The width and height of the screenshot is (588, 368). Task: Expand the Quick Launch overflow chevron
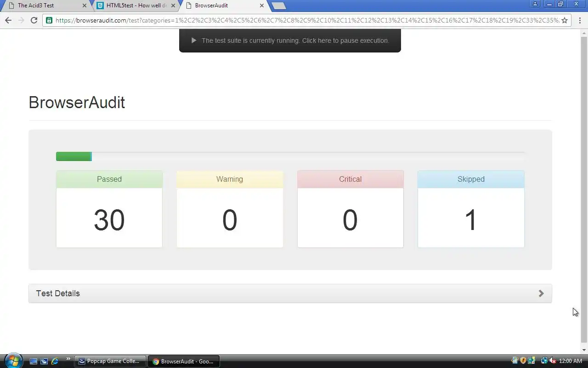click(68, 359)
